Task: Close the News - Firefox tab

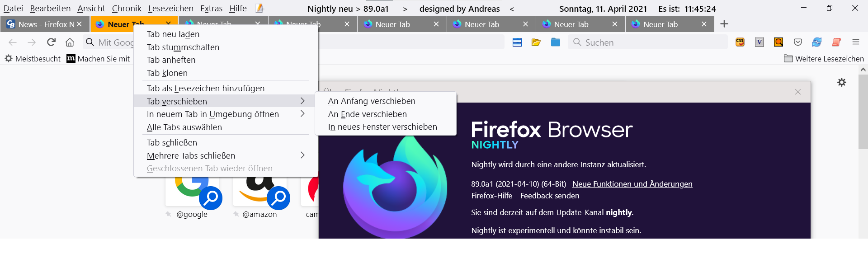Action: (79, 24)
